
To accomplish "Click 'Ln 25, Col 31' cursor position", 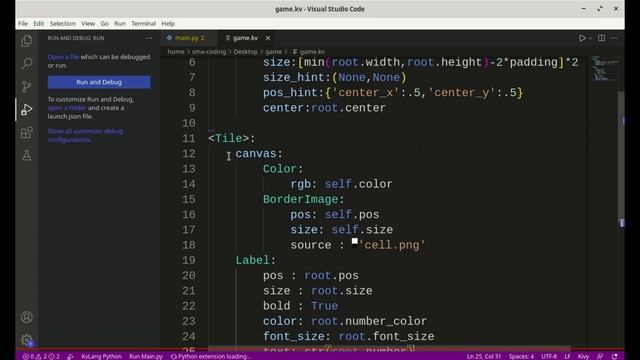I will click(x=484, y=356).
